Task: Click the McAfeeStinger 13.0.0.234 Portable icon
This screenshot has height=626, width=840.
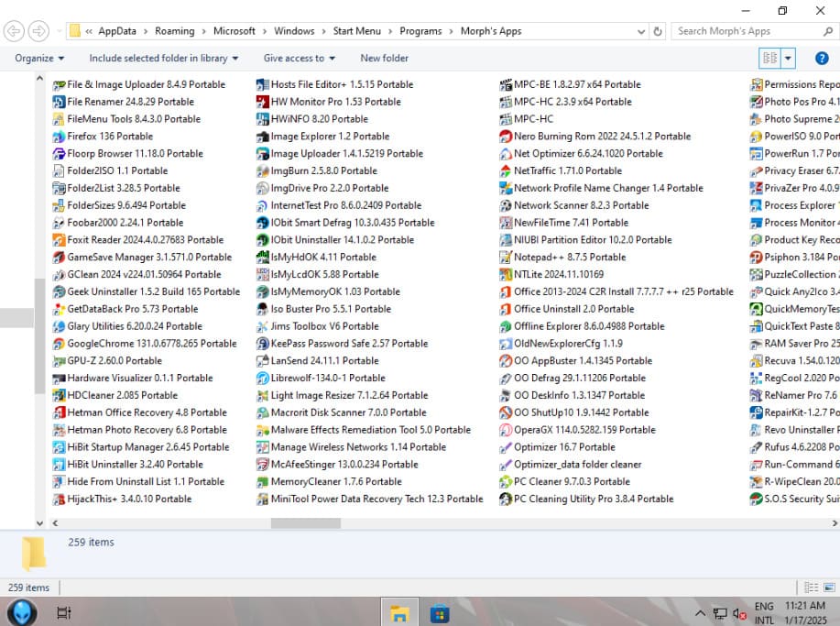Action: pyautogui.click(x=263, y=465)
